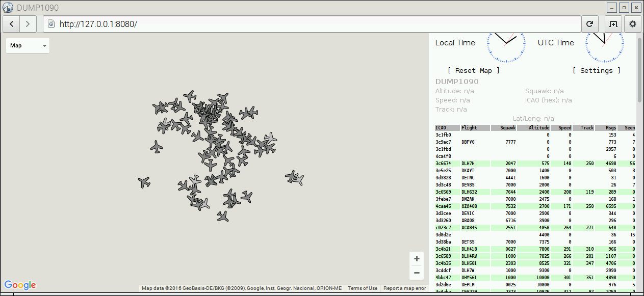Image resolution: width=644 pixels, height=296 pixels.
Task: Select the row for ICAO 3c1fb0
Action: 535,135
